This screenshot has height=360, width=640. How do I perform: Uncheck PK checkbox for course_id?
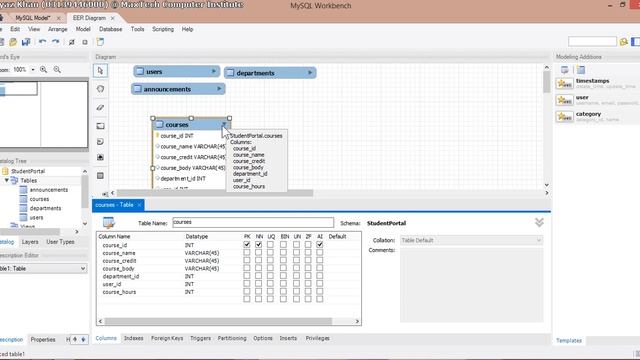(x=247, y=244)
